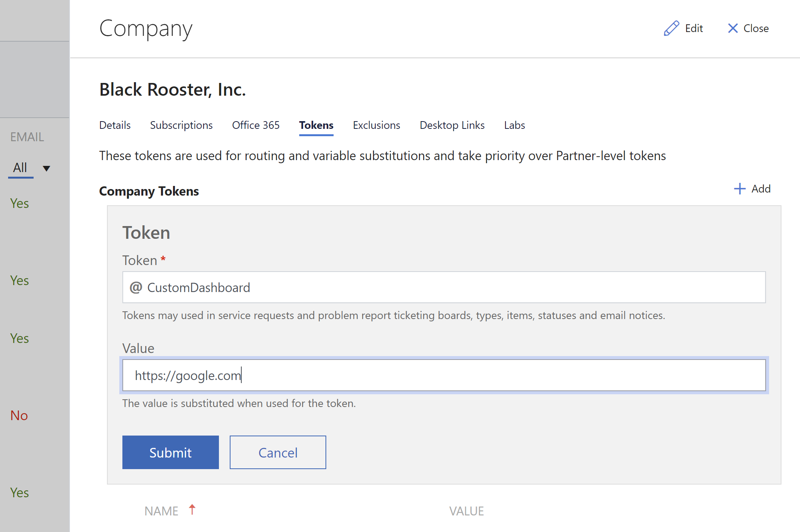
Task: Submit the token form
Action: tap(171, 453)
